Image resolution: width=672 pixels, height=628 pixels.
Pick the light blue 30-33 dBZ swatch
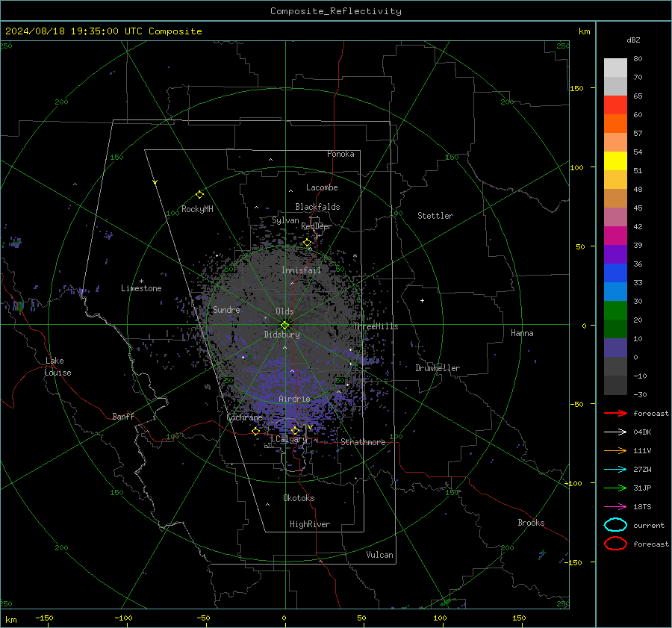click(615, 292)
